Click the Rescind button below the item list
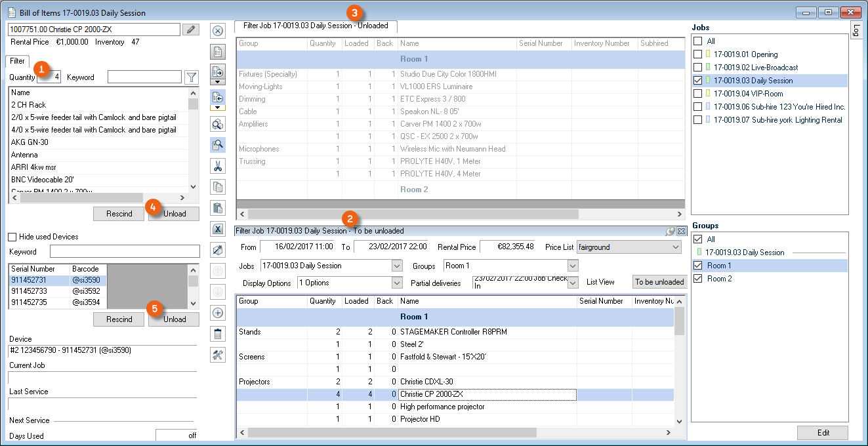The width and height of the screenshot is (868, 446). [119, 214]
